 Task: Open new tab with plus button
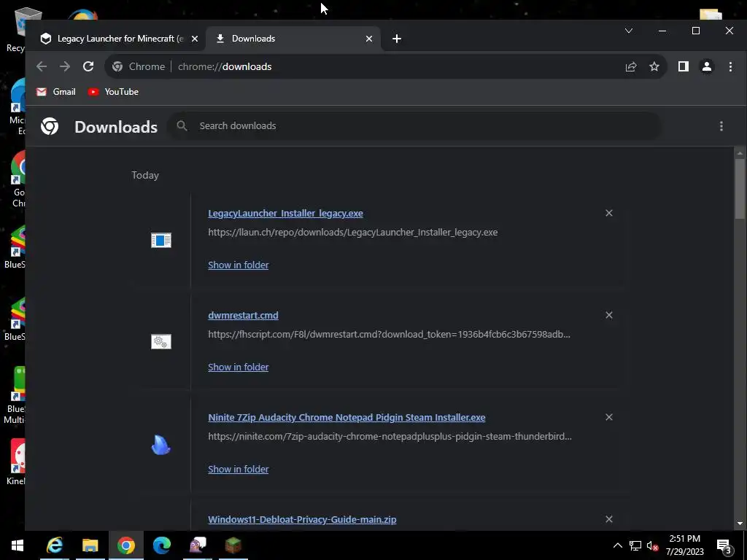coord(396,39)
